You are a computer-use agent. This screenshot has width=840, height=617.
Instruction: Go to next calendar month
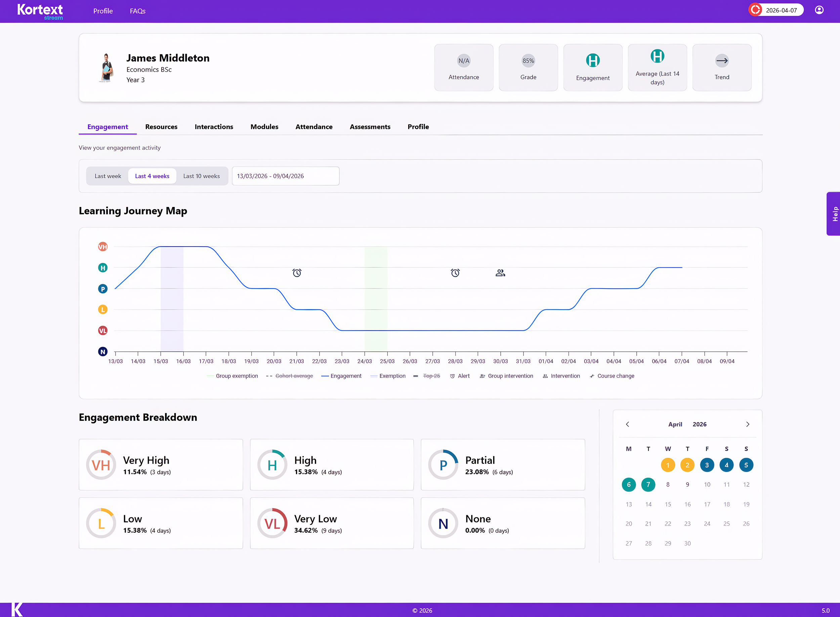[x=747, y=424]
